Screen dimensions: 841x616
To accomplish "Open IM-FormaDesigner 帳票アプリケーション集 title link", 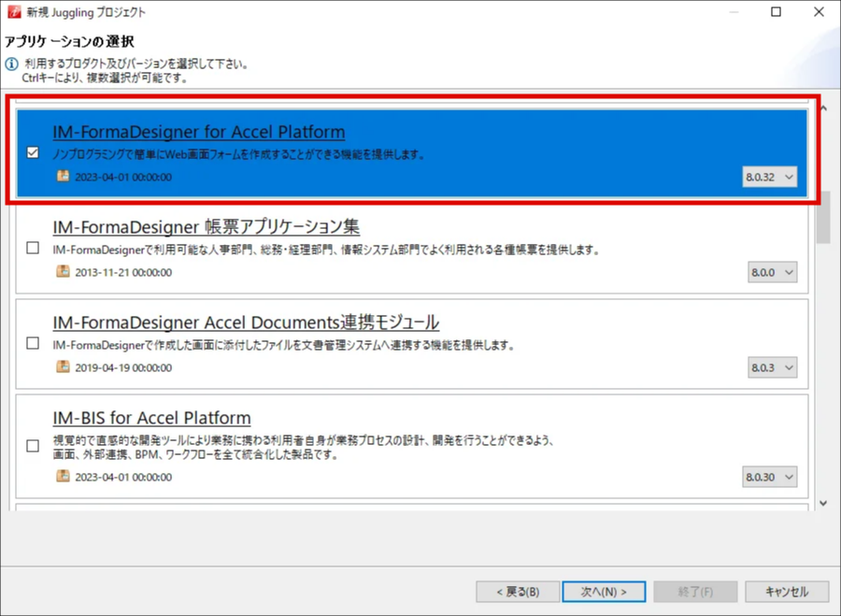I will click(x=206, y=226).
